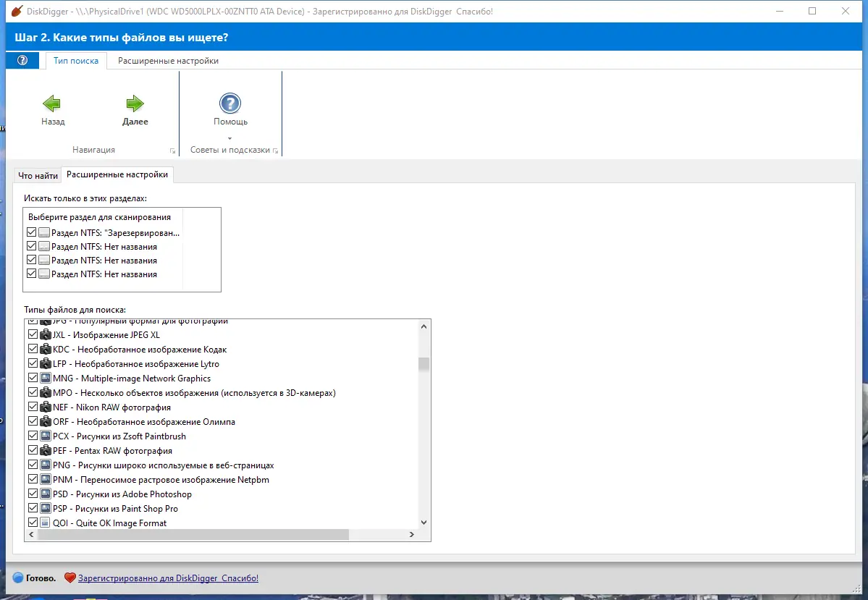Click file icon of QOI row
The height and width of the screenshot is (600, 868).
(46, 523)
